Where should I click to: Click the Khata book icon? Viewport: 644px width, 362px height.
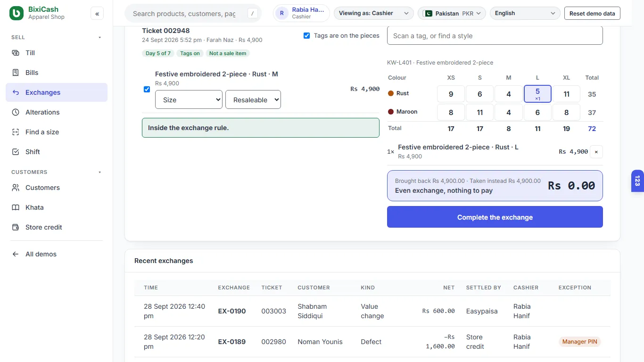(16, 207)
